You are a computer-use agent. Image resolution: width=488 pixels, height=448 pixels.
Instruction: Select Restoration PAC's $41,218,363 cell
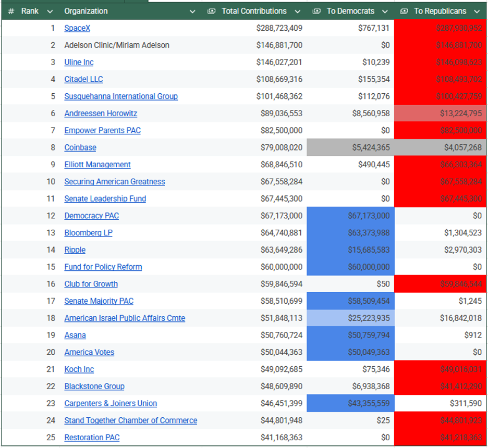coord(441,438)
